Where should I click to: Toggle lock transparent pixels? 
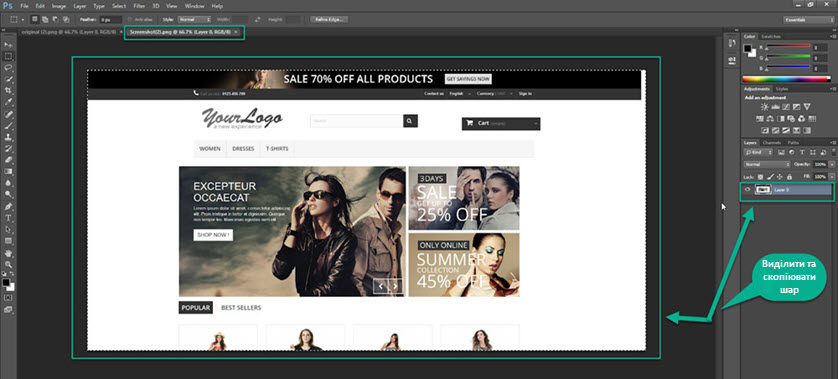pyautogui.click(x=761, y=176)
